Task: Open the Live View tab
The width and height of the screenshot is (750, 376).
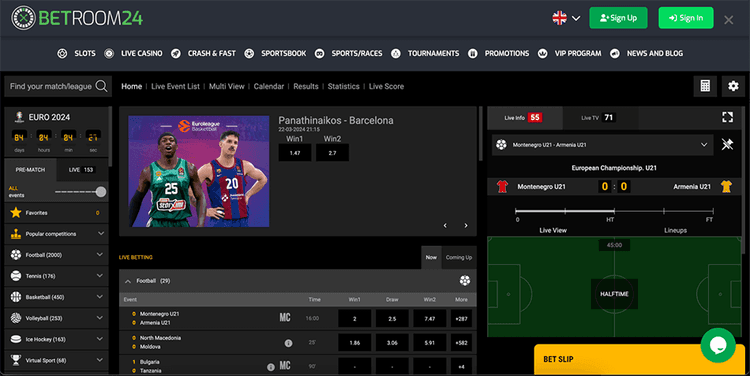Action: (553, 230)
